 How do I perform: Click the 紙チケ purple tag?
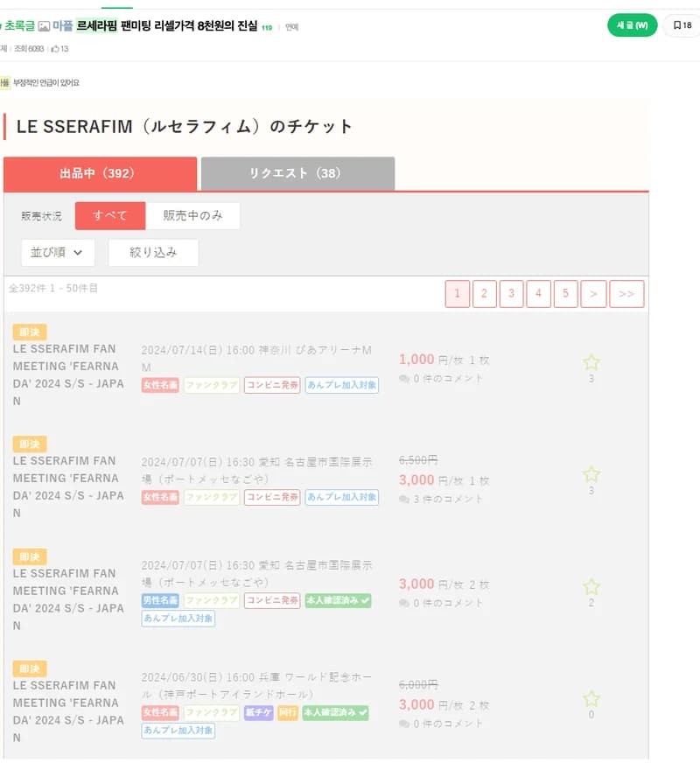click(x=258, y=712)
